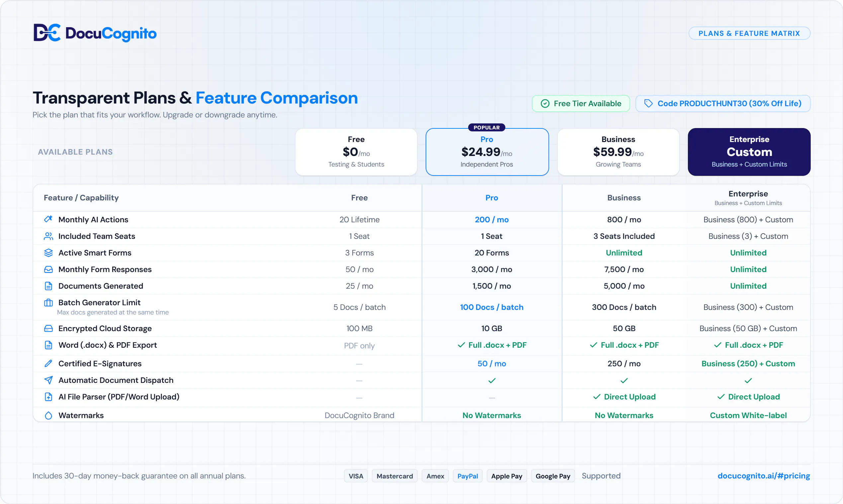Click the Active Smart Forms layers icon
The image size is (843, 504).
click(x=48, y=253)
